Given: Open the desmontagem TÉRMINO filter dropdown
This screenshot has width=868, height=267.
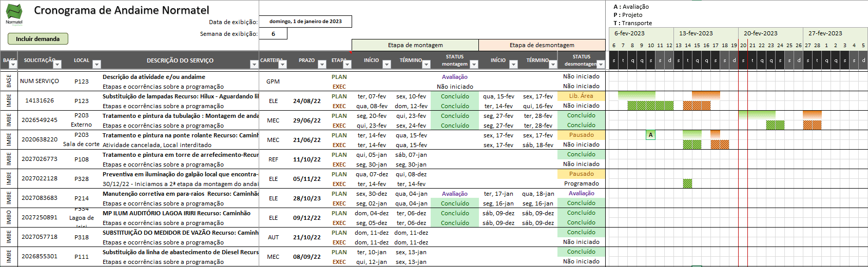Looking at the screenshot, I should click(552, 64).
